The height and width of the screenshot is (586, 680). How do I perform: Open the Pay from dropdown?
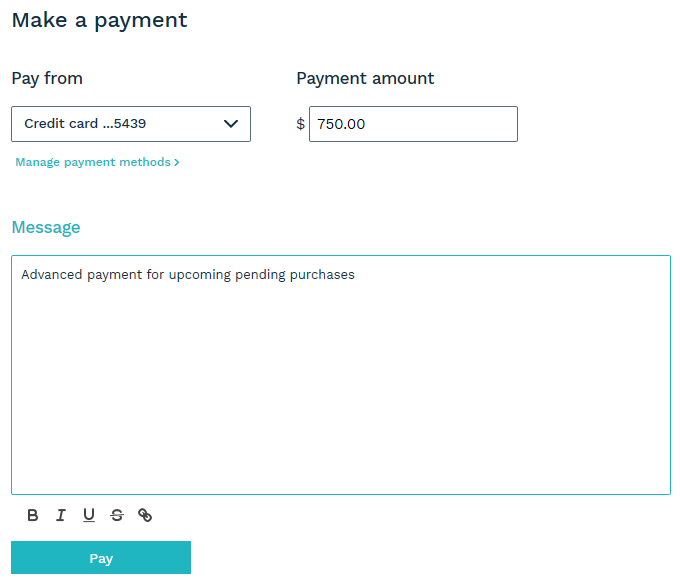pos(131,124)
